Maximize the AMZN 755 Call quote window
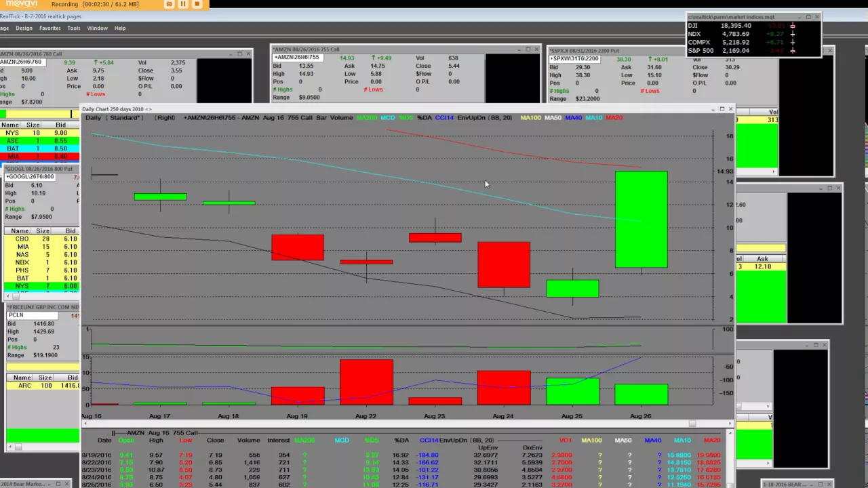 click(x=528, y=49)
